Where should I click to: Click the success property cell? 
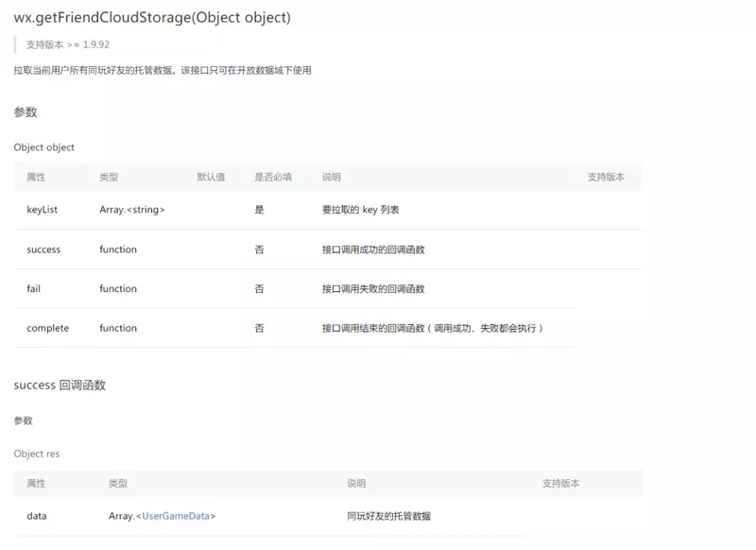(x=43, y=249)
